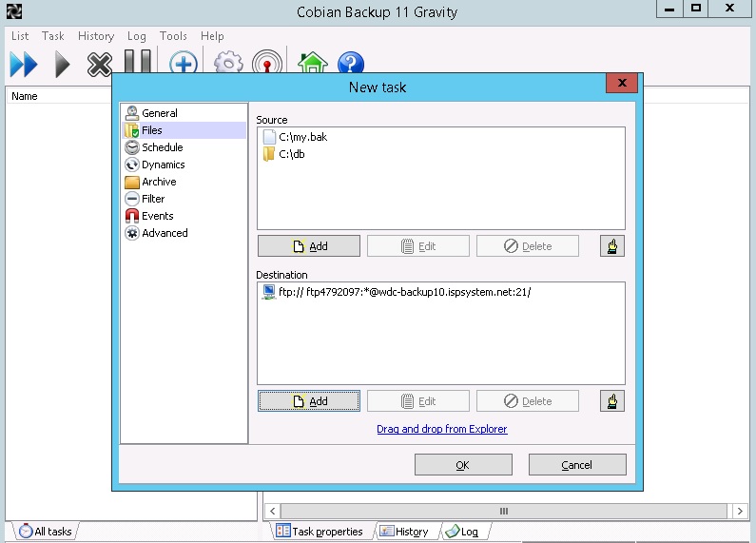
Task: Click the scrollbar left arrow
Action: (272, 511)
